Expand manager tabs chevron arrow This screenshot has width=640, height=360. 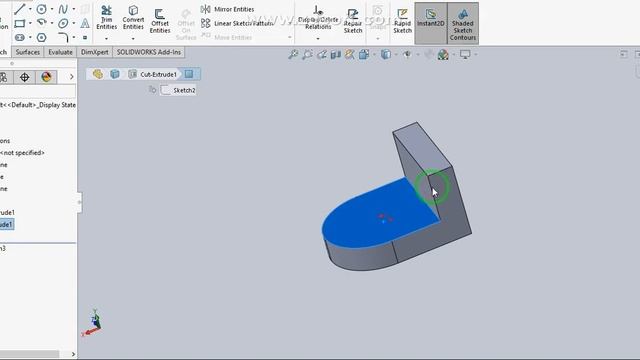tap(71, 77)
